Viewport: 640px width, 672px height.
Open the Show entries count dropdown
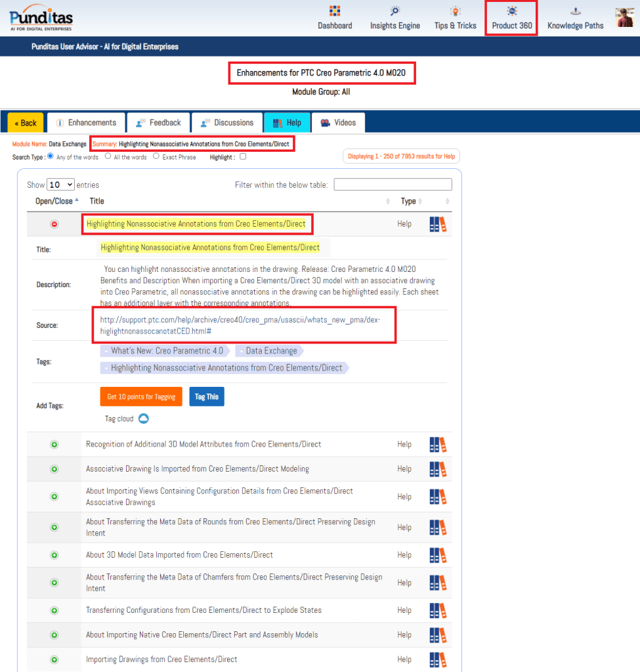(x=61, y=185)
